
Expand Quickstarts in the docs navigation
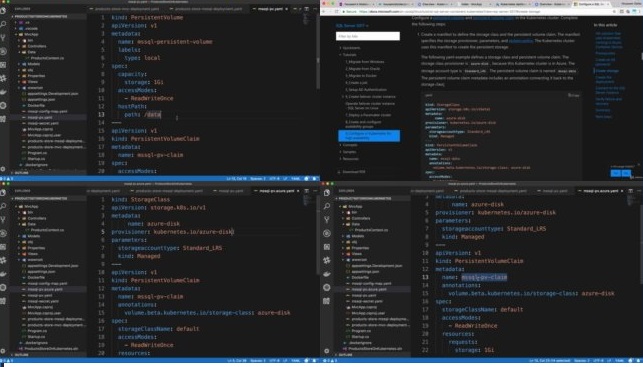351,48
